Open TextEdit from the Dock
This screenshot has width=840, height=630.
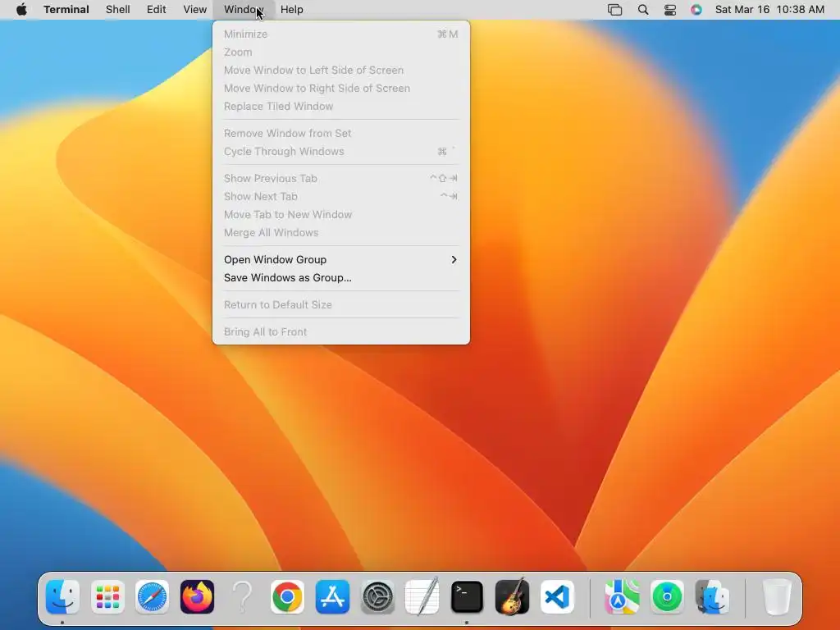tap(422, 596)
